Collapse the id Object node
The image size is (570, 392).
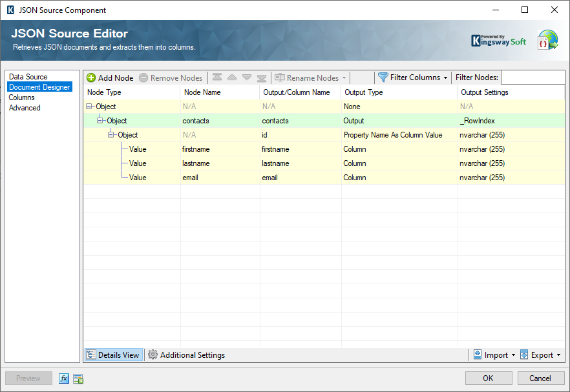(x=111, y=135)
